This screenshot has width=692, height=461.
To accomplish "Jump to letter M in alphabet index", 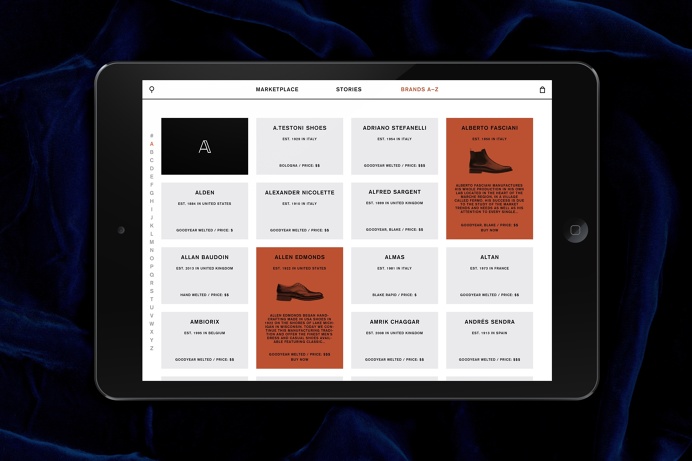I will (151, 242).
